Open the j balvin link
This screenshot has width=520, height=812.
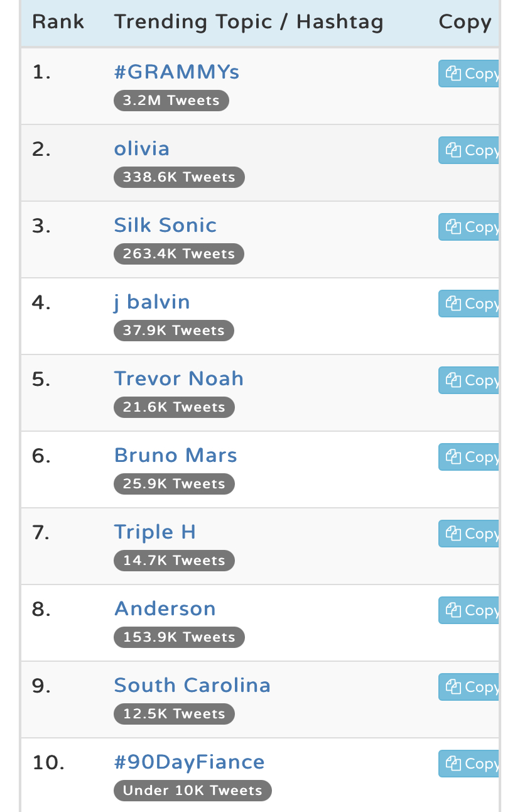(152, 302)
